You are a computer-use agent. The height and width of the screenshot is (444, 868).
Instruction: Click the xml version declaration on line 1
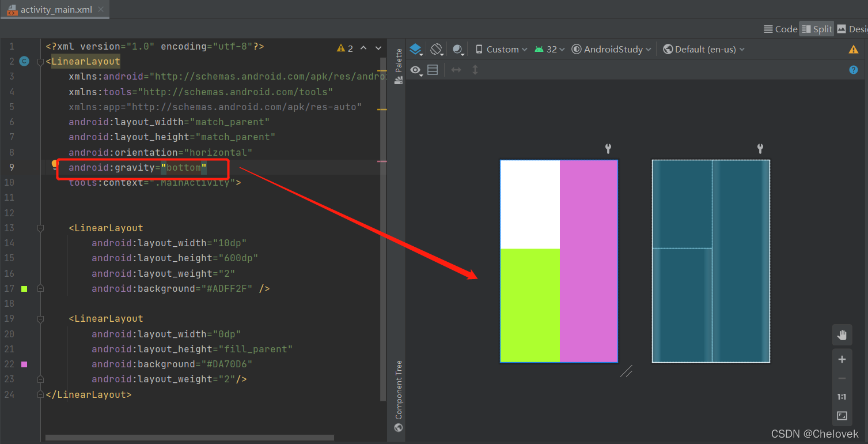[155, 46]
